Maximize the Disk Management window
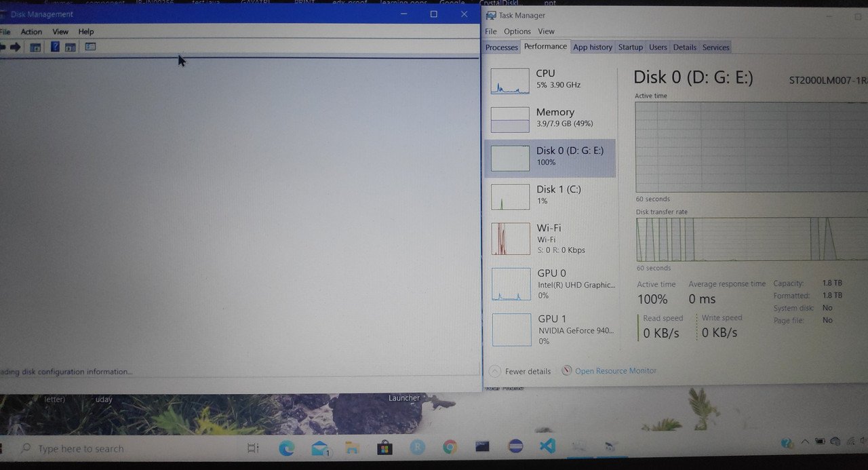The width and height of the screenshot is (868, 470). [x=434, y=14]
